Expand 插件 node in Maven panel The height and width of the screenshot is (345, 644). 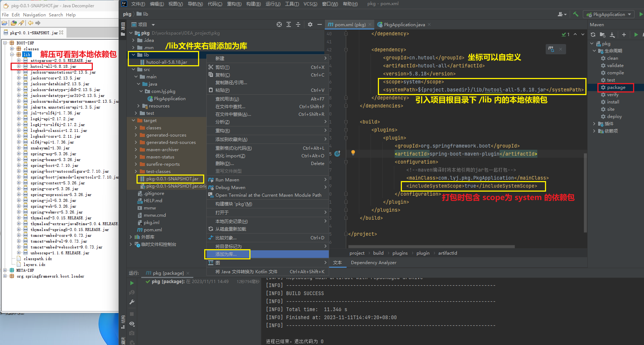pos(594,124)
